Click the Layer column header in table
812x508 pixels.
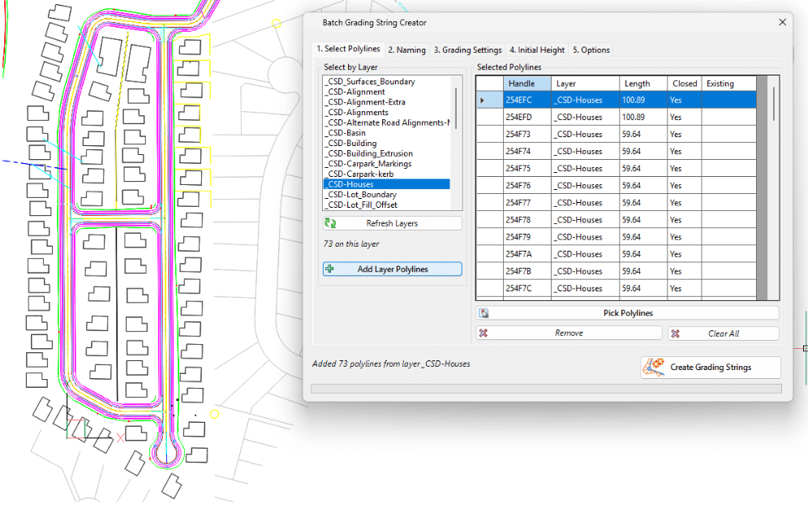(x=585, y=84)
